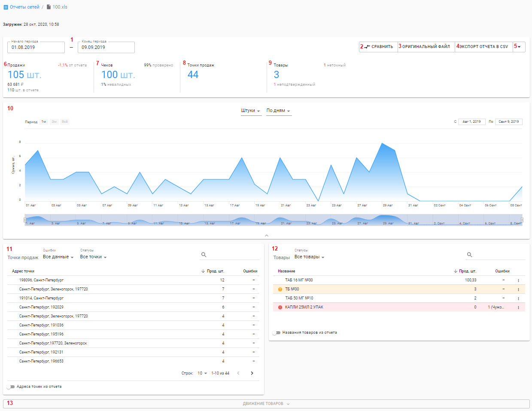This screenshot has width=532, height=411.
Task: Click the Сравнить button
Action: point(379,47)
